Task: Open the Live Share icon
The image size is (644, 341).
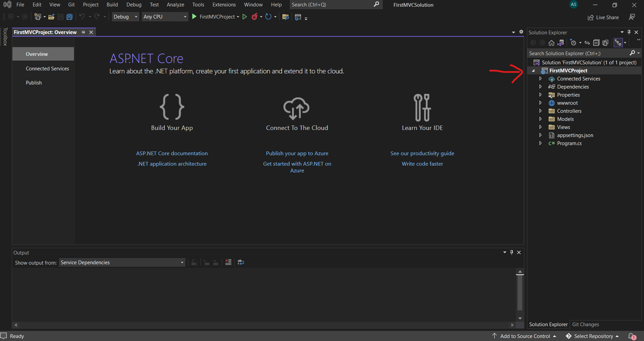Action: (591, 17)
